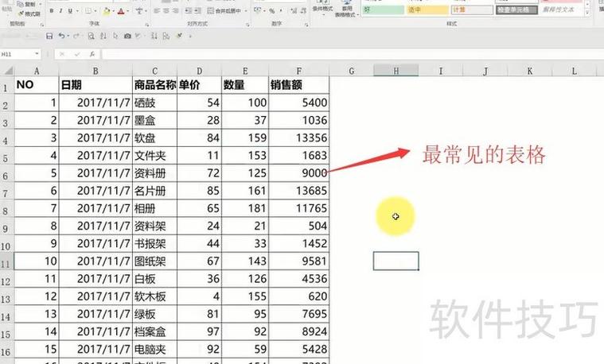Apply the yellow 适中 (Neutral) cell style

[x=427, y=10]
